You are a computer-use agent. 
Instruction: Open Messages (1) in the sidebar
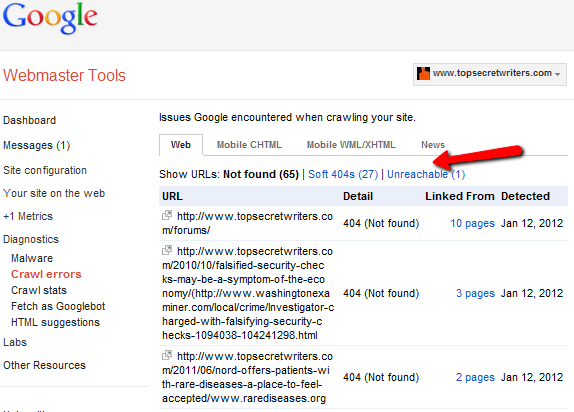tap(37, 145)
